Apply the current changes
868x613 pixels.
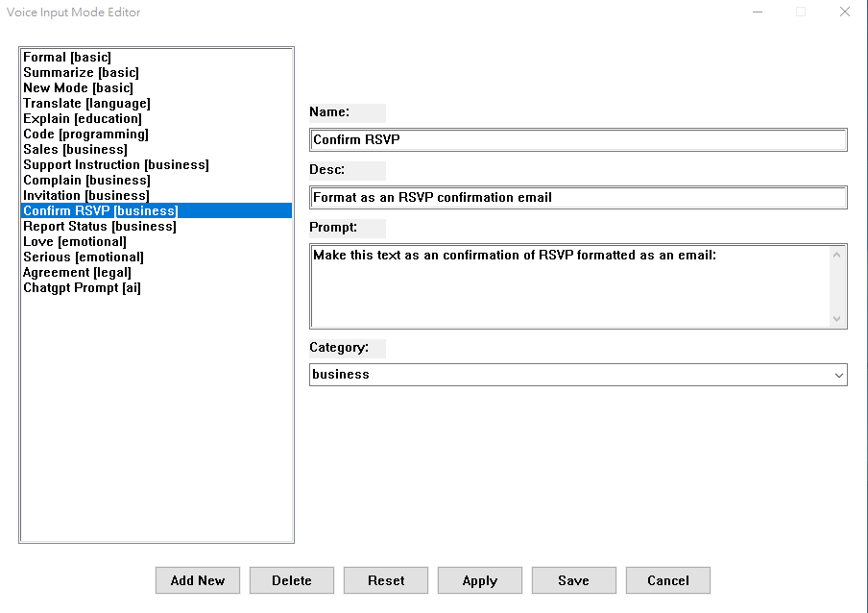click(480, 580)
